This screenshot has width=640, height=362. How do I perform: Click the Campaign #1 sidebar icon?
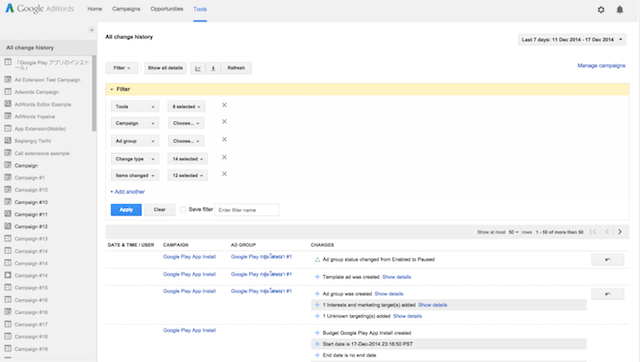pyautogui.click(x=8, y=178)
